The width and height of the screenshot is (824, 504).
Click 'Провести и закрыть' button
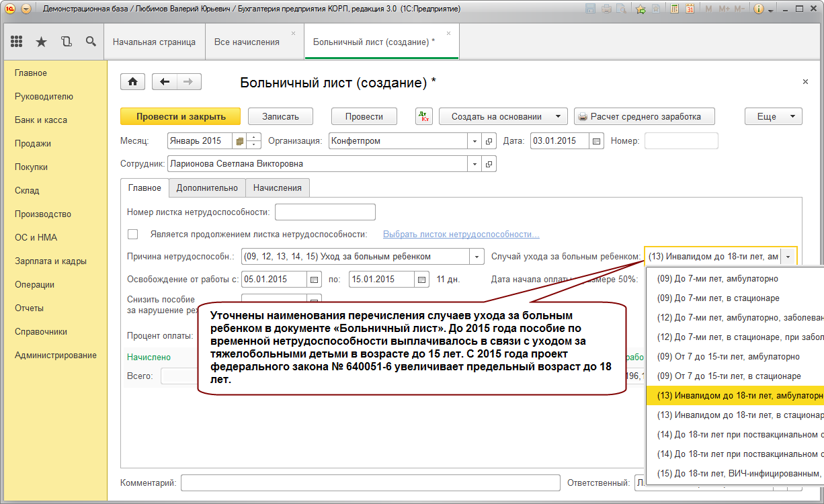181,116
